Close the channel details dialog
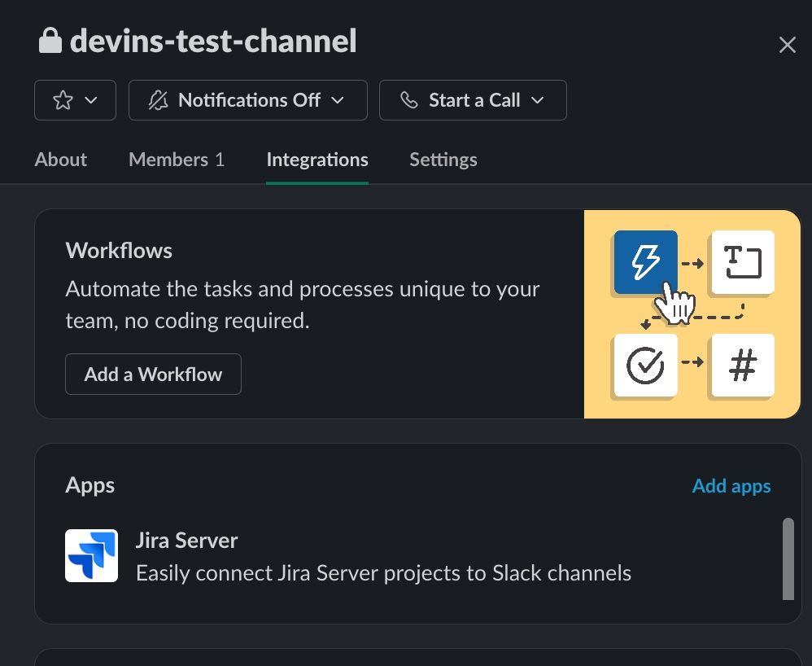Viewport: 812px width, 666px height. (x=787, y=45)
